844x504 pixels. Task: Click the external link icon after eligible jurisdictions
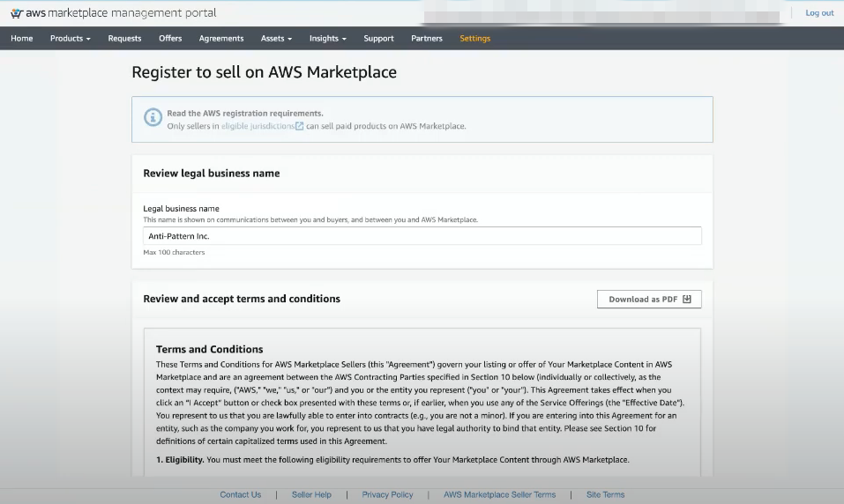coord(300,126)
